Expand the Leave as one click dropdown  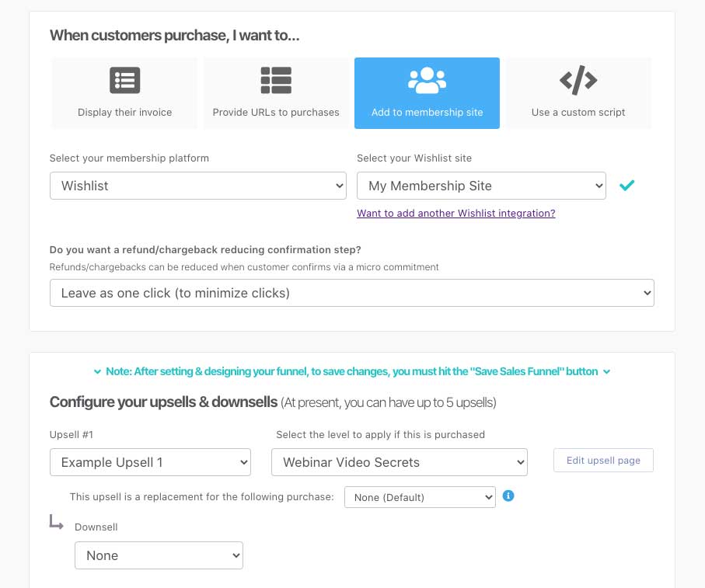tap(351, 293)
